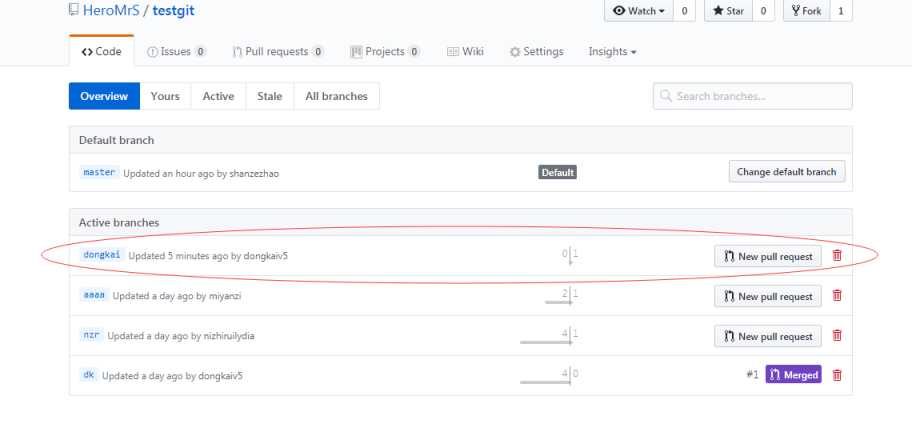Open the Settings tab
The width and height of the screenshot is (912, 444).
pos(536,51)
